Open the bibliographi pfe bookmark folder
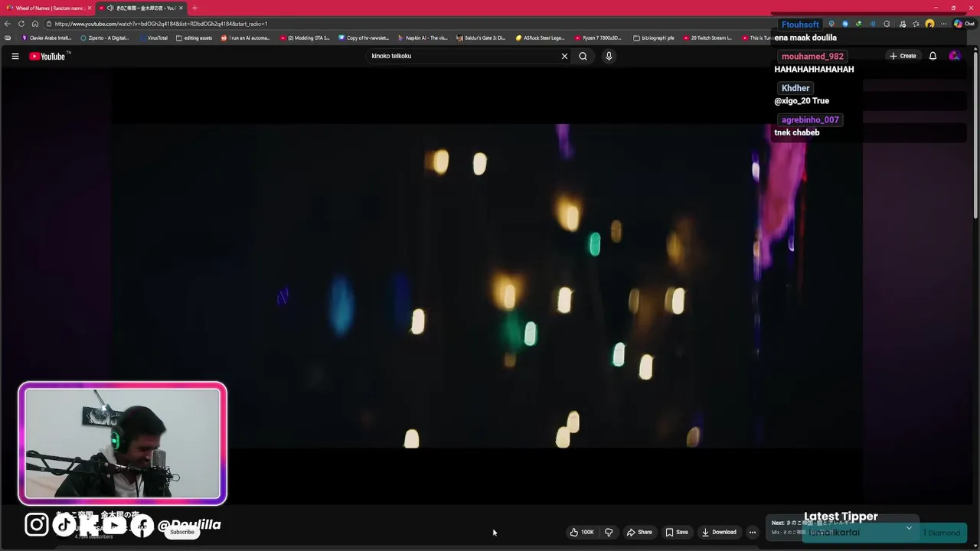The width and height of the screenshot is (980, 551). [654, 37]
